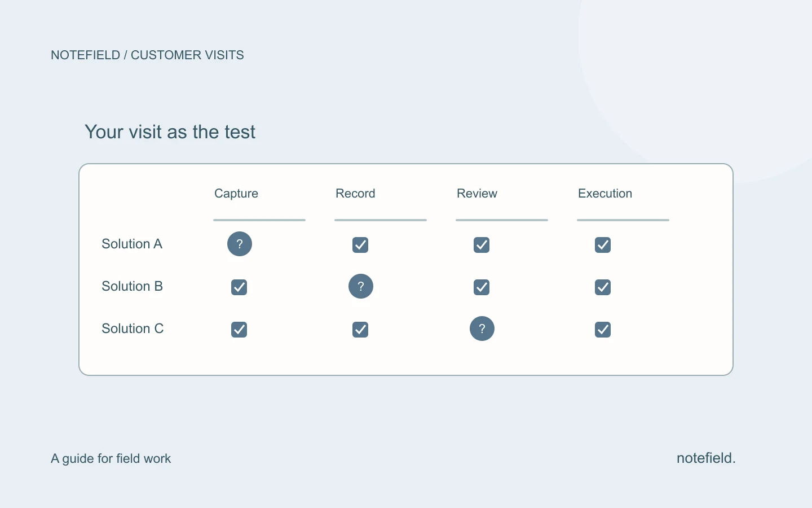Click the Record column header
This screenshot has height=508, width=812.
pos(355,194)
